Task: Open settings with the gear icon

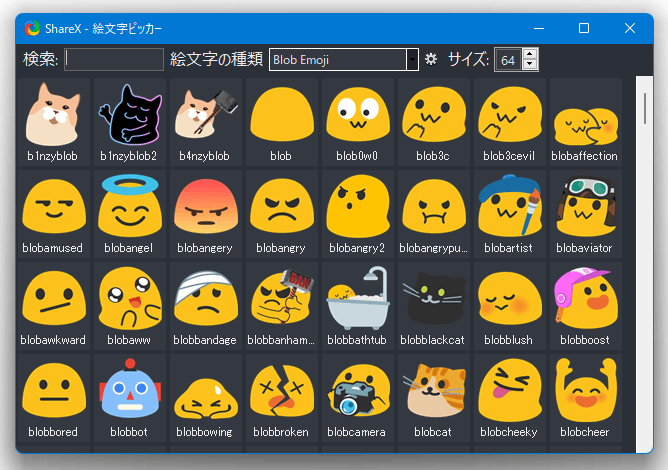Action: pyautogui.click(x=431, y=59)
